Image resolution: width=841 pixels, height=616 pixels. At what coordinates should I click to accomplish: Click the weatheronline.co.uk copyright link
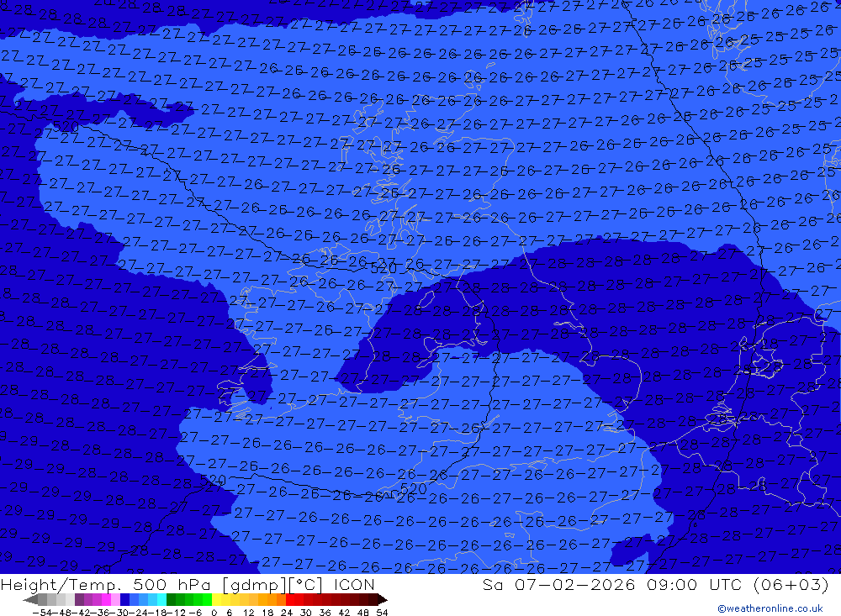pyautogui.click(x=770, y=608)
